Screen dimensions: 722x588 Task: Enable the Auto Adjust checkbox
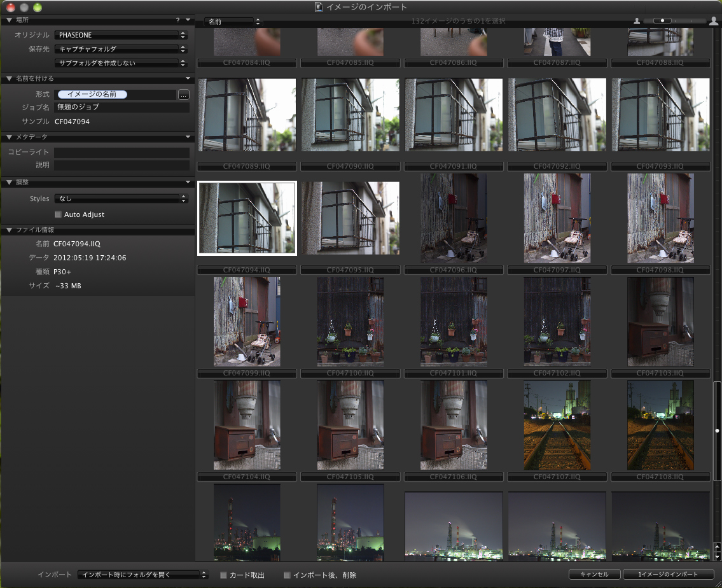(58, 214)
